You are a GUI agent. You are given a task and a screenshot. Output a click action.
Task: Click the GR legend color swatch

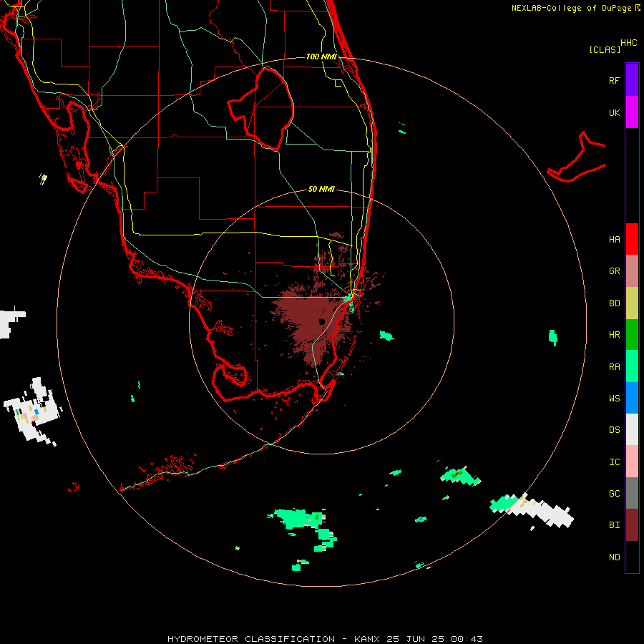[x=632, y=271]
